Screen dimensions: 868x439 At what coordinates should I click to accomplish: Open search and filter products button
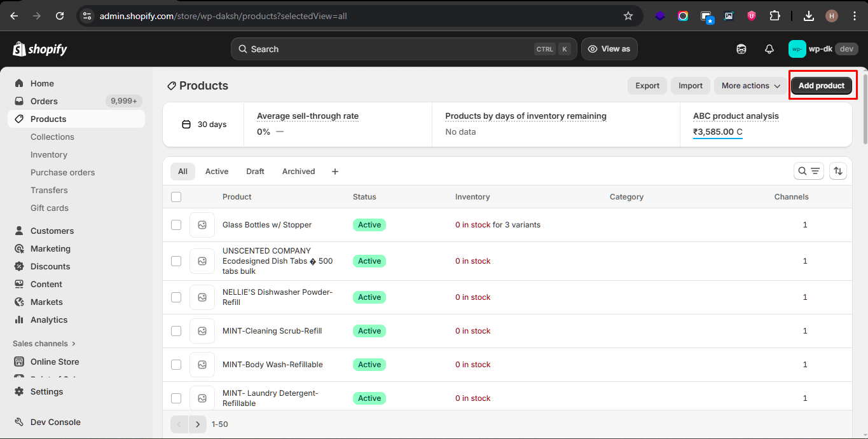tap(808, 171)
